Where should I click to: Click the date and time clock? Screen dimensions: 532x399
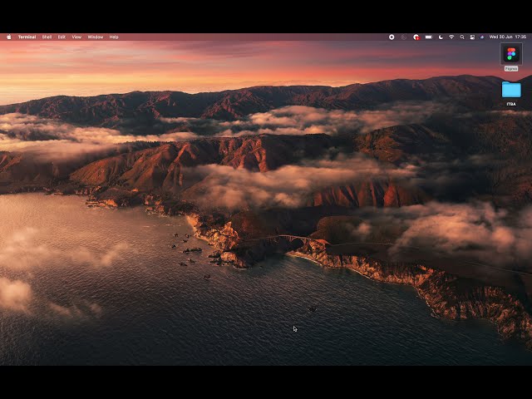[508, 37]
